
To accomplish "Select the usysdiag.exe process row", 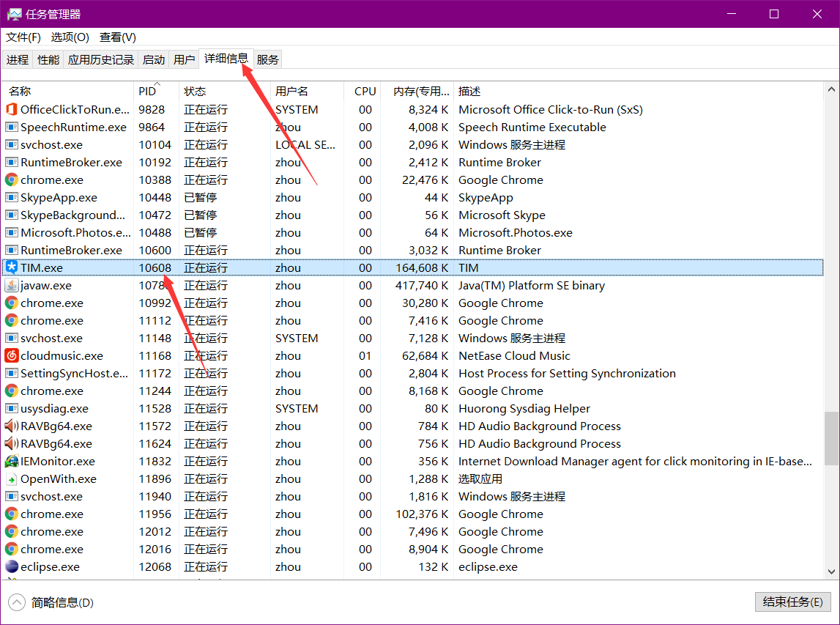I will [x=54, y=409].
